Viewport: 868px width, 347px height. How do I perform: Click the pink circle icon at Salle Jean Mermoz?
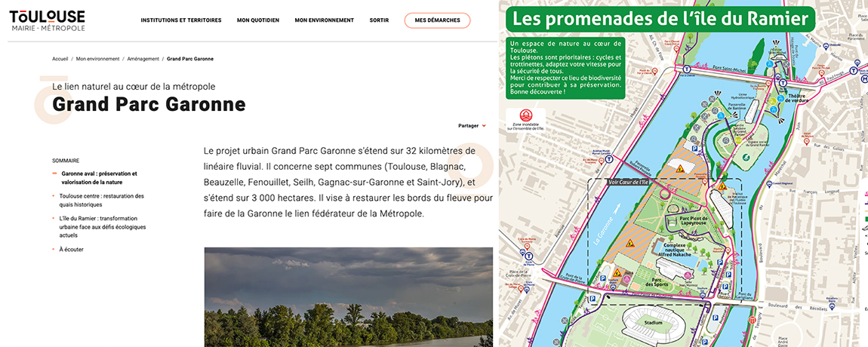[x=688, y=275]
